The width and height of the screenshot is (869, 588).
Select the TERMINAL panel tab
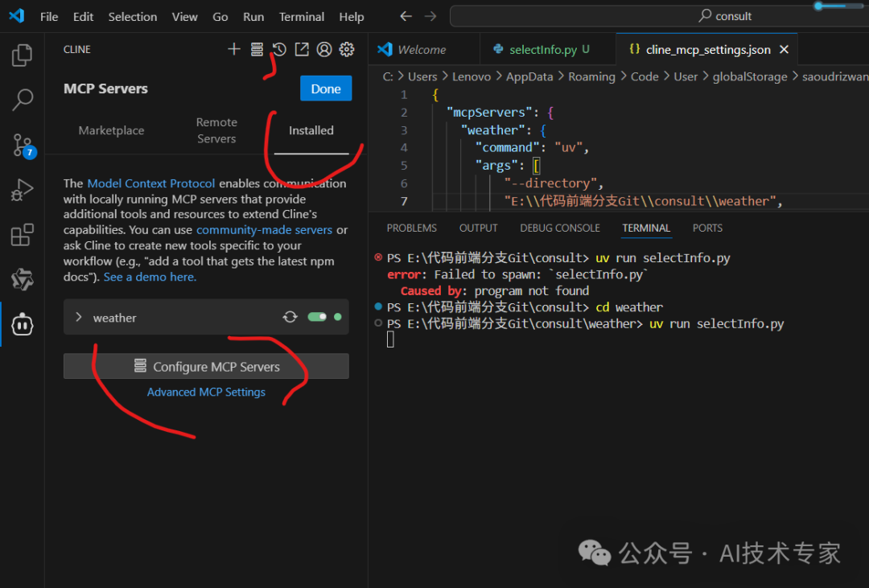646,228
